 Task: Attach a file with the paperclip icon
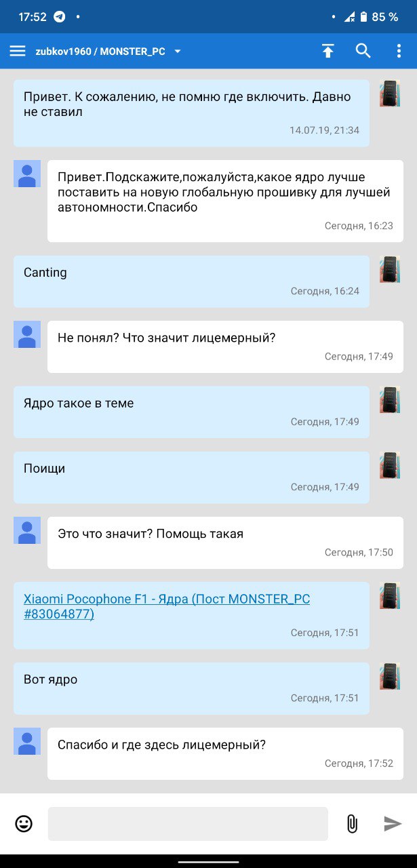tap(352, 824)
